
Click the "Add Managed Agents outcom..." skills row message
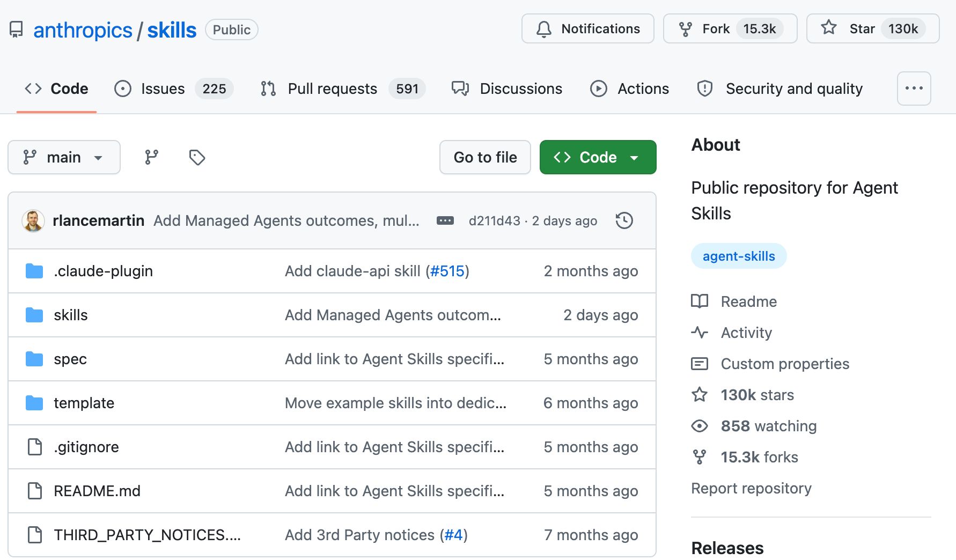tap(393, 315)
